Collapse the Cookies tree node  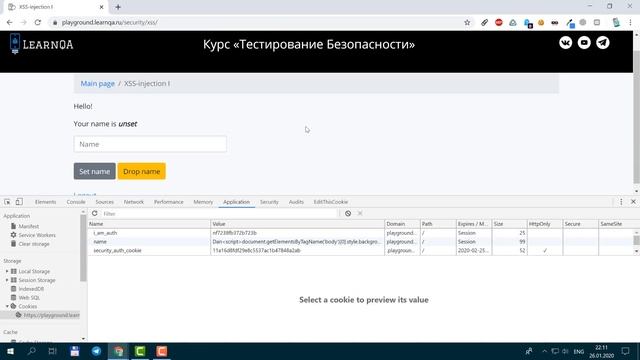click(7, 306)
